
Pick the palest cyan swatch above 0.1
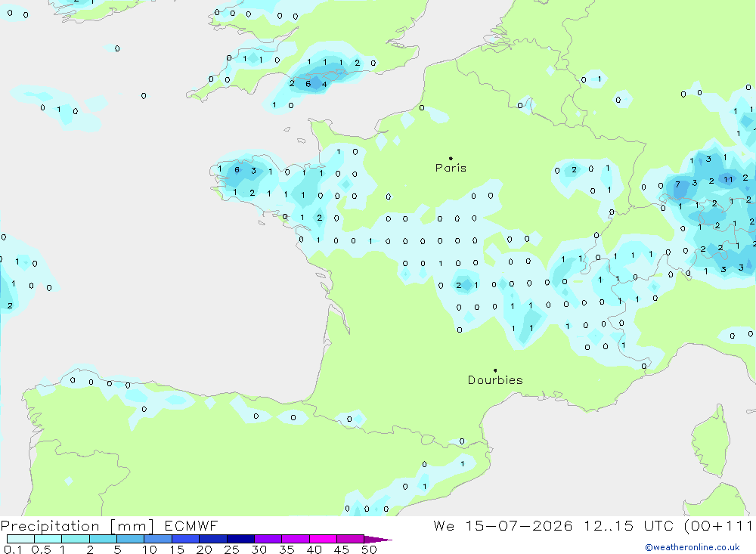click(x=20, y=539)
